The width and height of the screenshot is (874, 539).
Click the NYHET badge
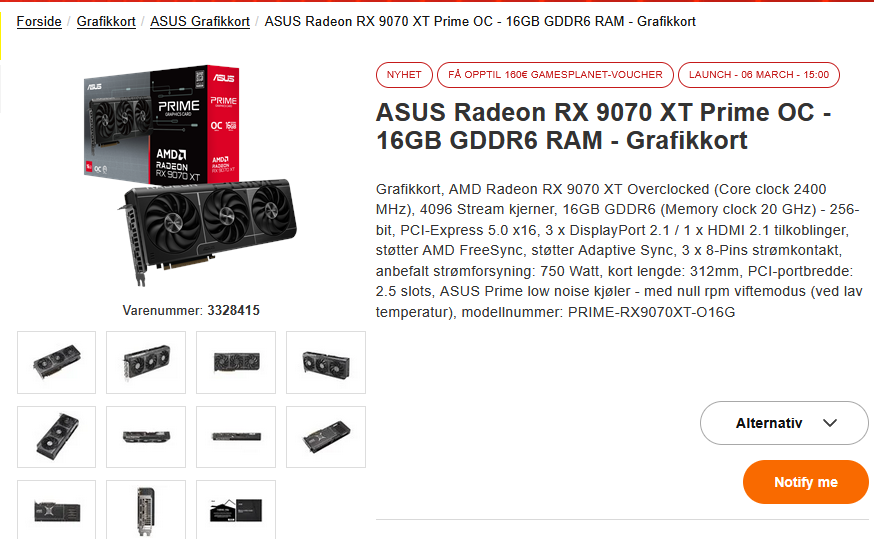pos(404,75)
